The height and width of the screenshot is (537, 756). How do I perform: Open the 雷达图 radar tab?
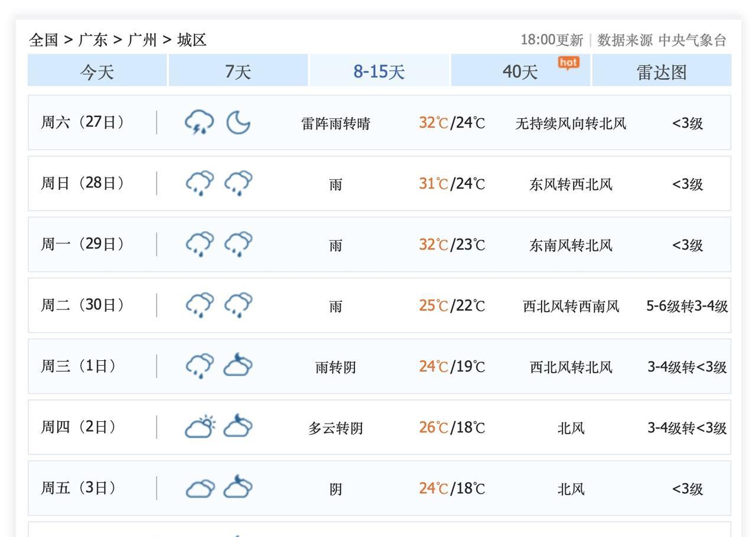(661, 71)
